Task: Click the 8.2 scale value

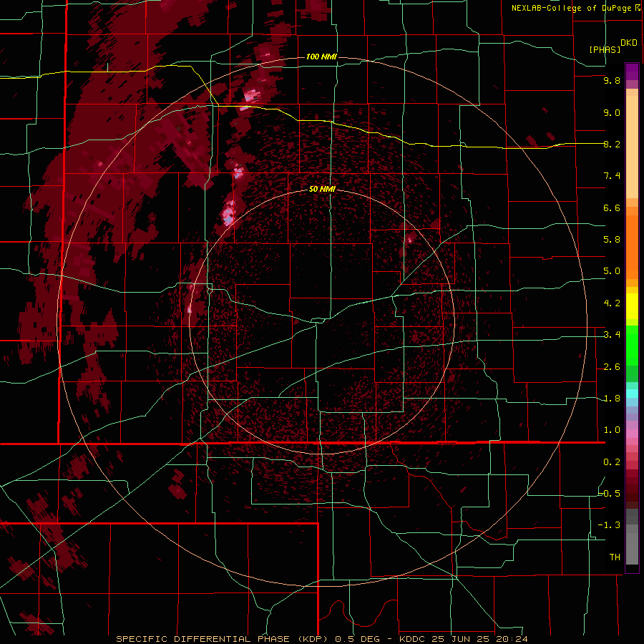Action: (612, 144)
